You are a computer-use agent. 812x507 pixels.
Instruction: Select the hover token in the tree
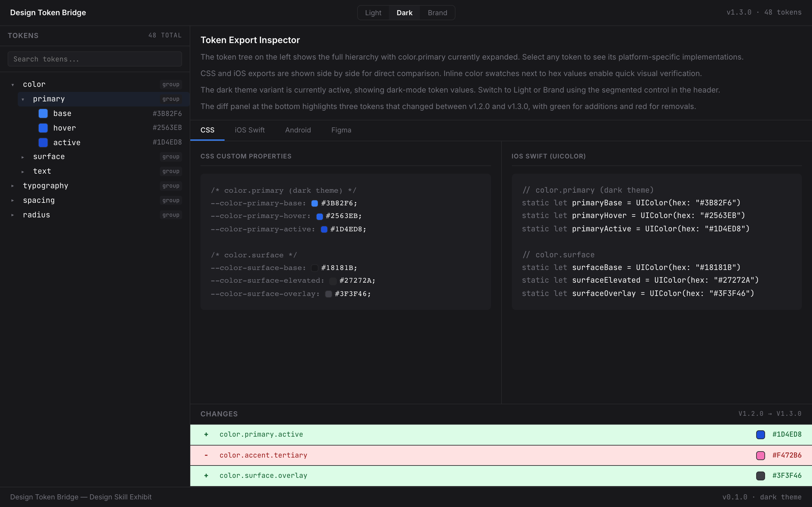[x=65, y=128]
